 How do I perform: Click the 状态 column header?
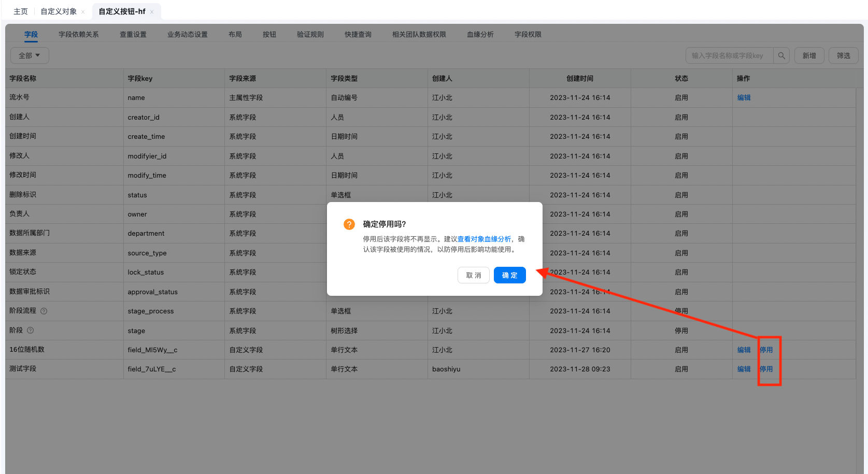[x=681, y=79]
